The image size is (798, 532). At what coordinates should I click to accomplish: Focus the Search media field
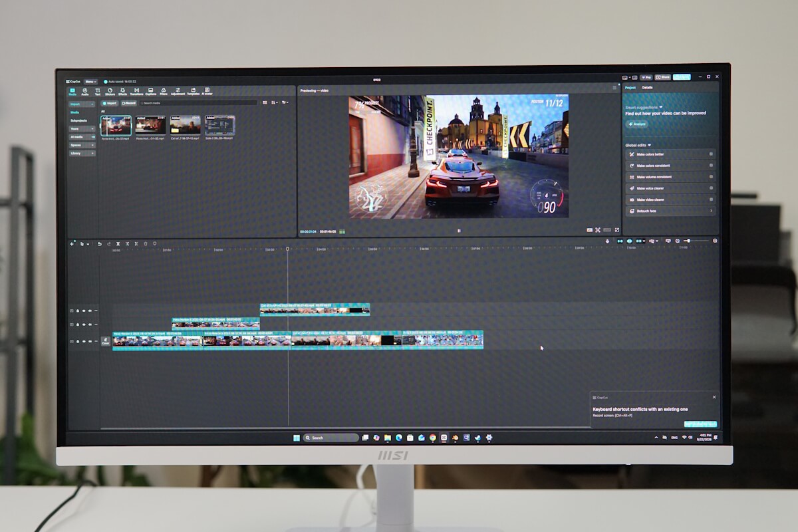(x=198, y=103)
